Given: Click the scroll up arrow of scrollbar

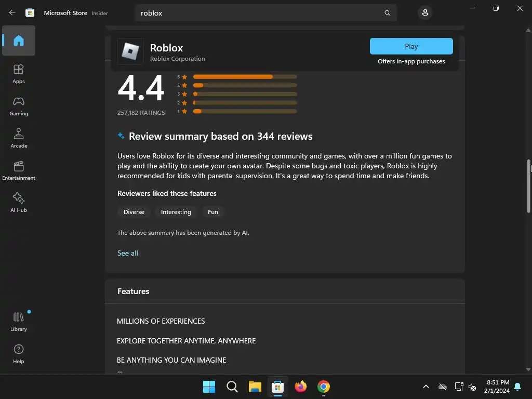Looking at the screenshot, I should [x=528, y=30].
